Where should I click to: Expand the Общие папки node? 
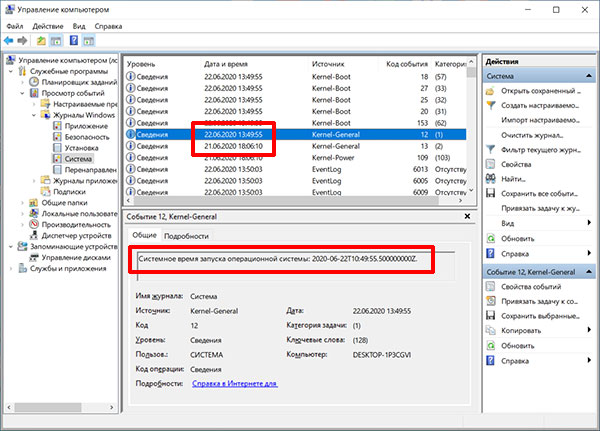22,203
